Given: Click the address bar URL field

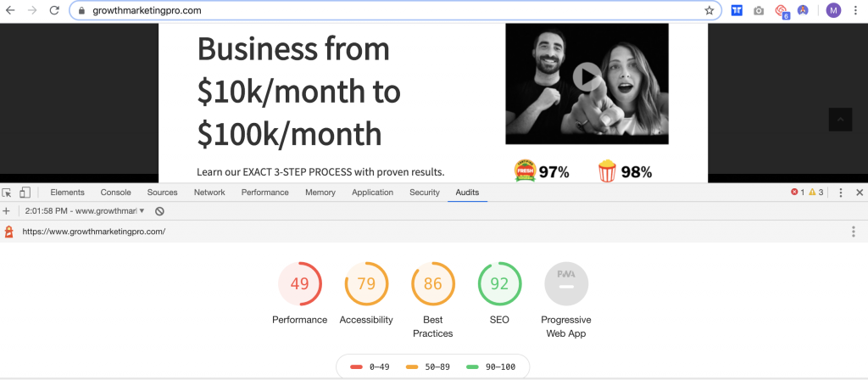Looking at the screenshot, I should (395, 10).
